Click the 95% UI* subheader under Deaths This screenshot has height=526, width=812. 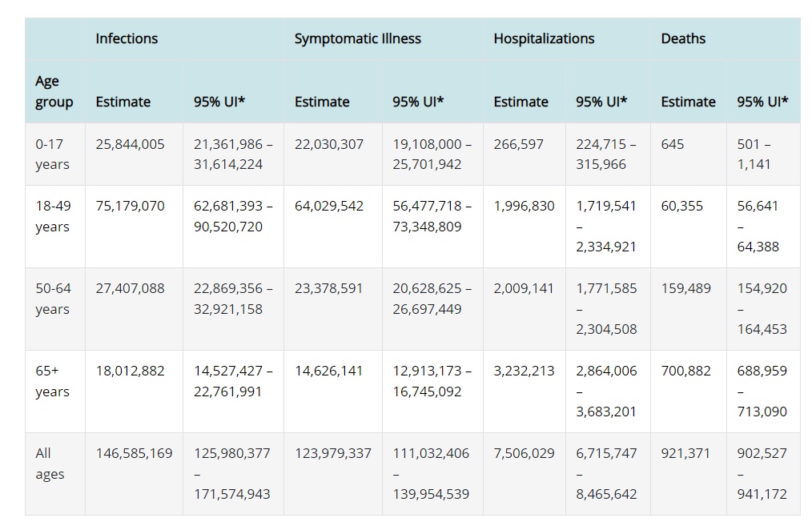[762, 102]
